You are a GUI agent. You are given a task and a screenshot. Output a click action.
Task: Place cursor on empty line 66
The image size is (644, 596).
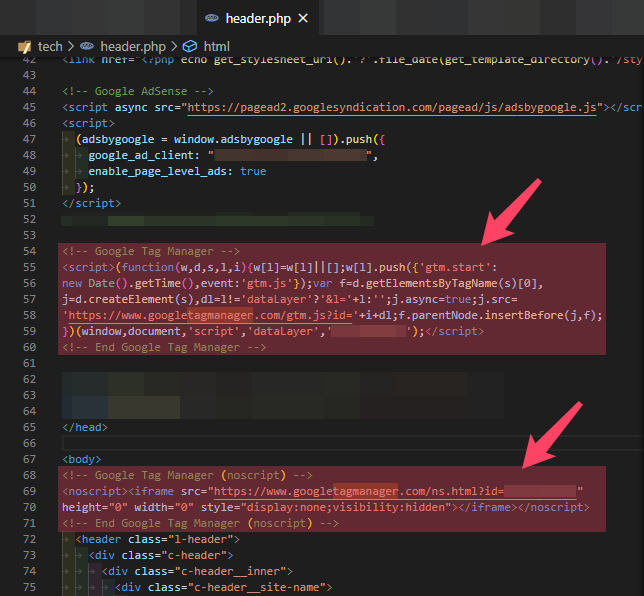click(352, 443)
